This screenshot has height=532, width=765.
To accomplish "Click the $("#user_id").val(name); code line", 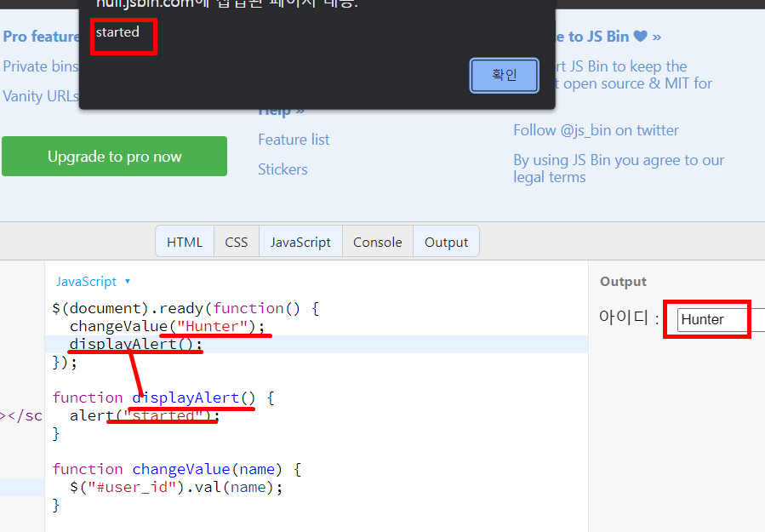I will 175,487.
